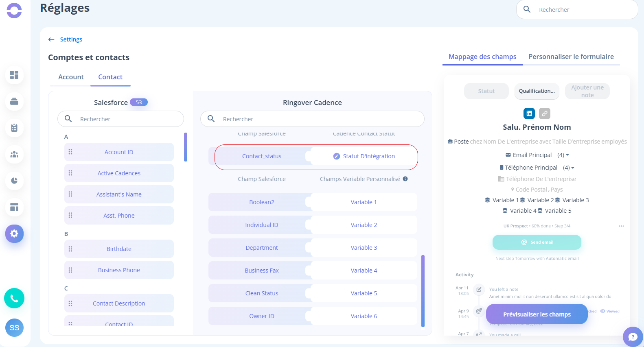Click the back arrow next to Settings
This screenshot has width=644, height=347.
pos(51,39)
